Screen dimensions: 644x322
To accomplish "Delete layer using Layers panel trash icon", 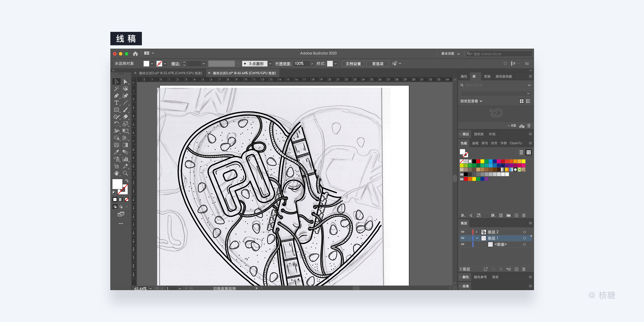I will [x=524, y=269].
